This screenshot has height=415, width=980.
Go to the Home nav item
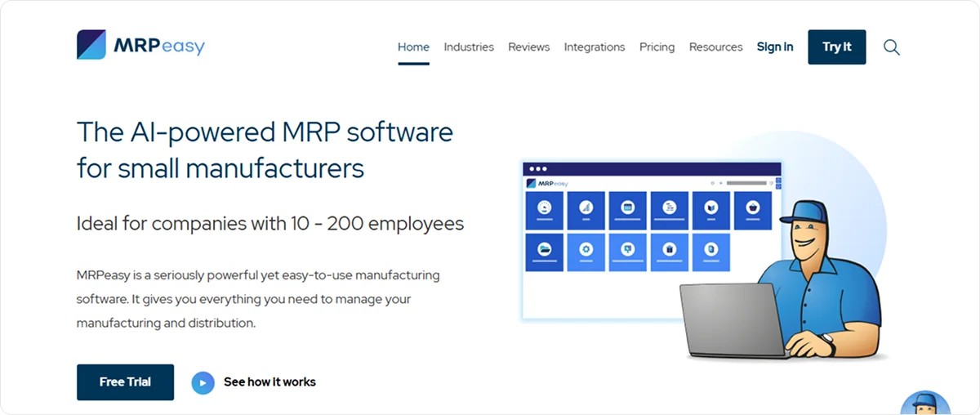tap(413, 47)
